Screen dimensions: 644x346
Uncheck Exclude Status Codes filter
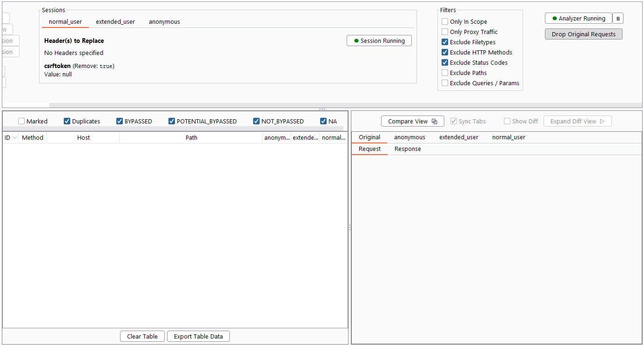(445, 63)
